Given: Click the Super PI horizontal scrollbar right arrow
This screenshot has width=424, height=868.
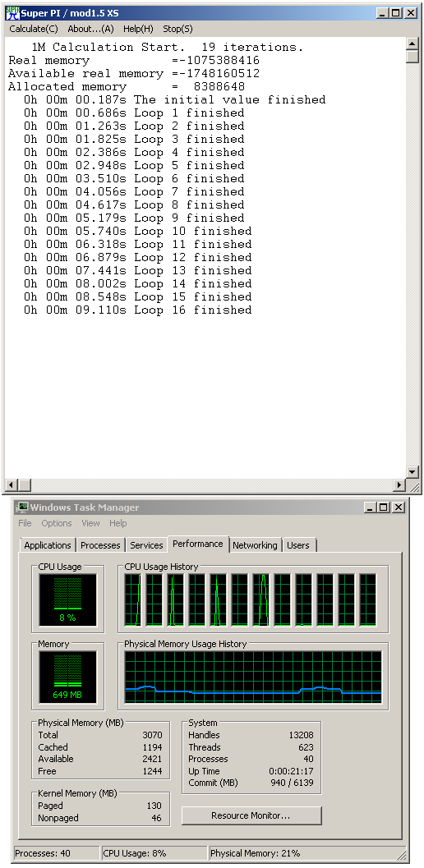Looking at the screenshot, I should (x=399, y=485).
